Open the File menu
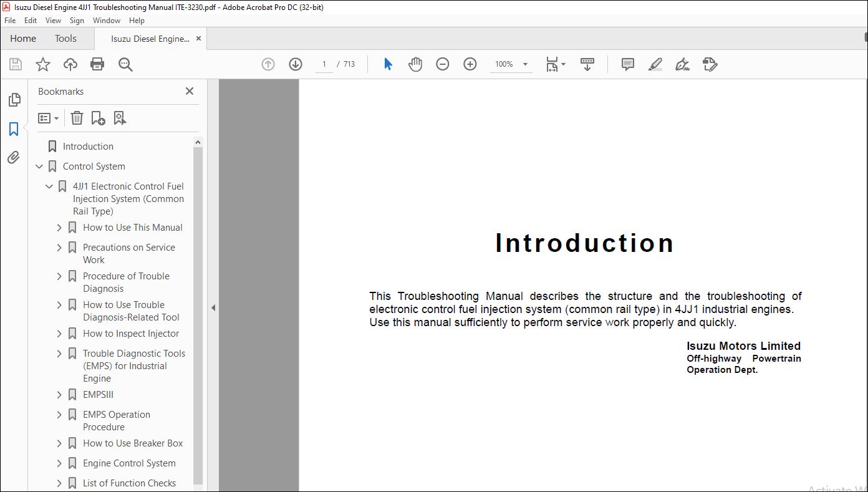Screen dimensions: 868x492 pyautogui.click(x=10, y=21)
